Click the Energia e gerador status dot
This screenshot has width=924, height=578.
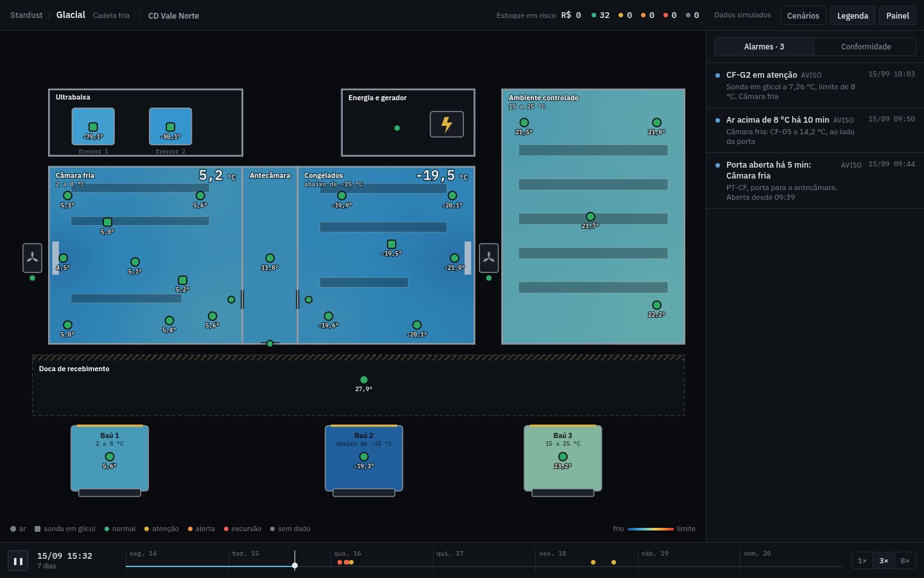coord(397,128)
